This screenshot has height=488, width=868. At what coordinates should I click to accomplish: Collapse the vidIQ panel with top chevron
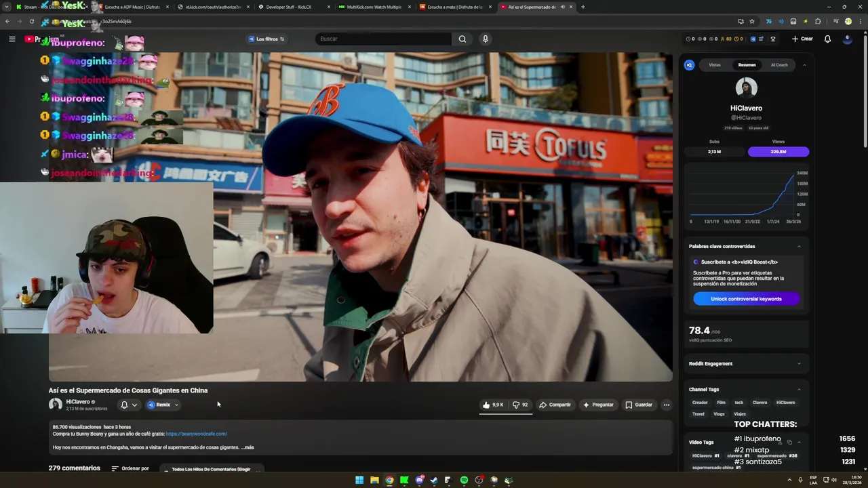click(804, 65)
